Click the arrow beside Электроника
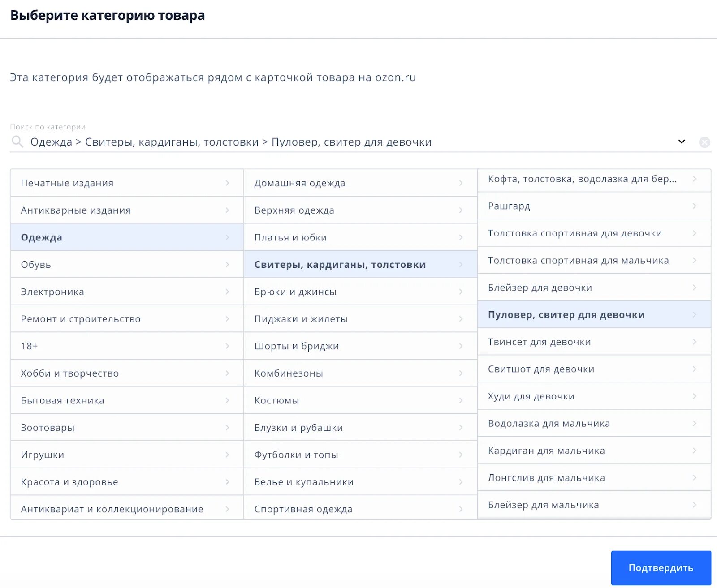The image size is (717, 588). pos(228,292)
